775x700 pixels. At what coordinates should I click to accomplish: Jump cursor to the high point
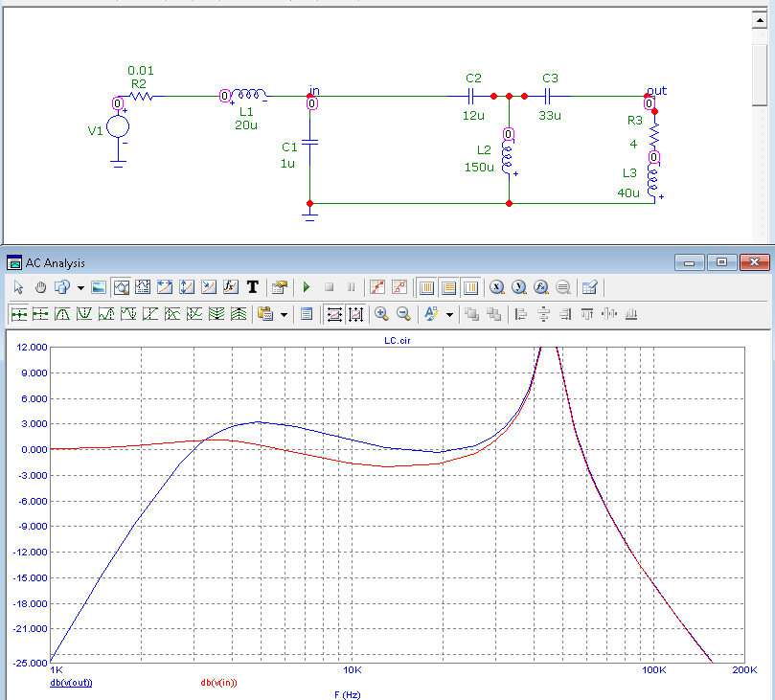click(106, 314)
